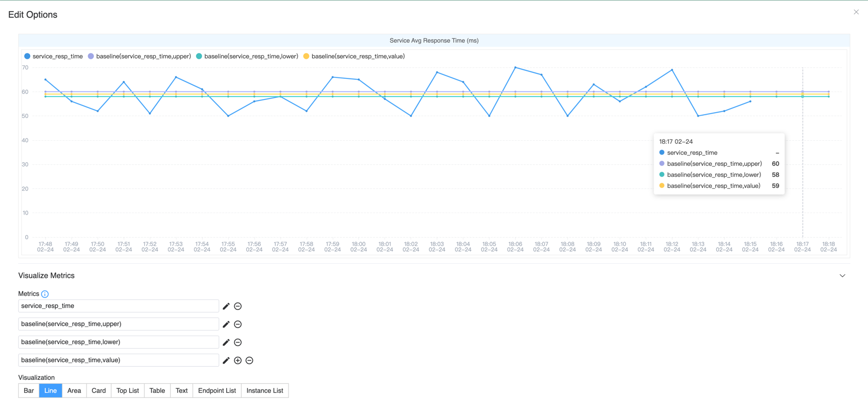Image resolution: width=868 pixels, height=405 pixels.
Task: Remove the baseline value metric row
Action: (249, 360)
